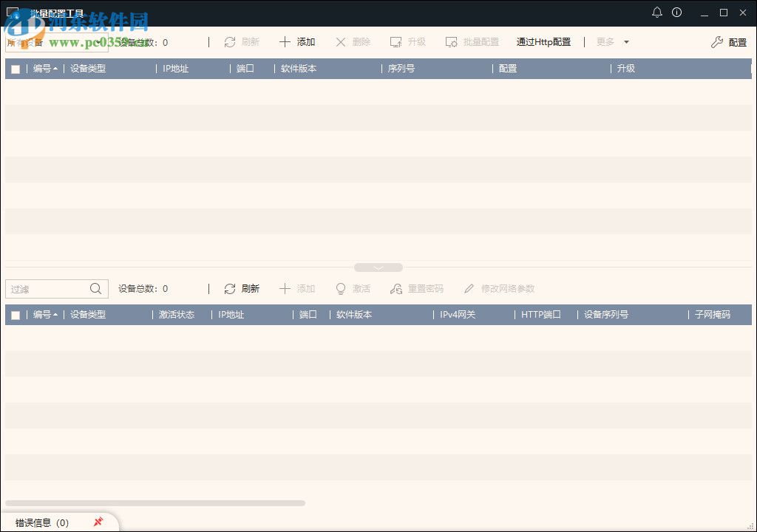This screenshot has height=532, width=757.
Task: Unpin the error info panel
Action: pyautogui.click(x=98, y=522)
